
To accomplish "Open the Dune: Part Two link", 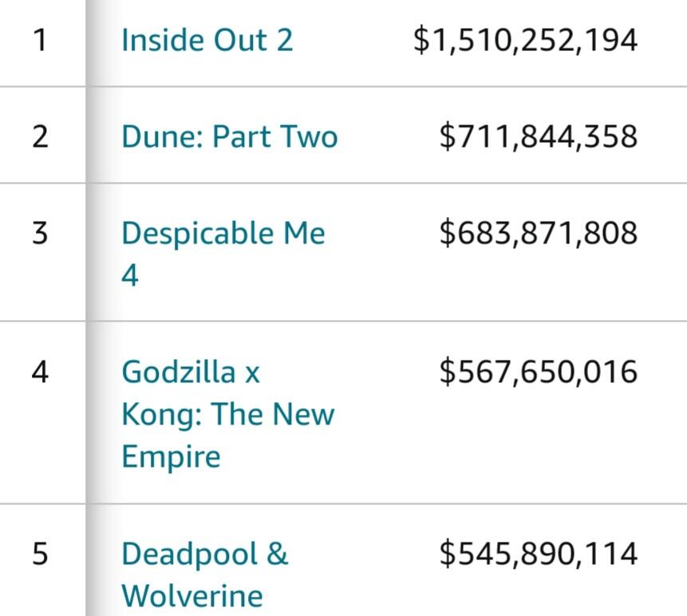I will (229, 136).
